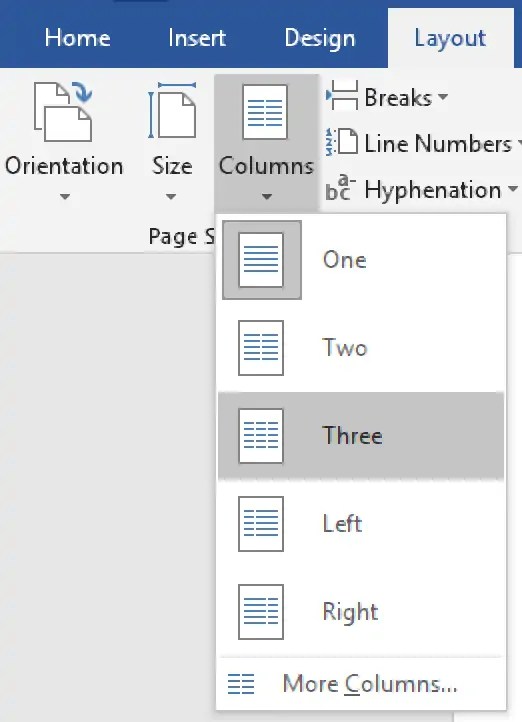Expand the Orientation dropdown arrow
The image size is (522, 722).
pyautogui.click(x=65, y=197)
